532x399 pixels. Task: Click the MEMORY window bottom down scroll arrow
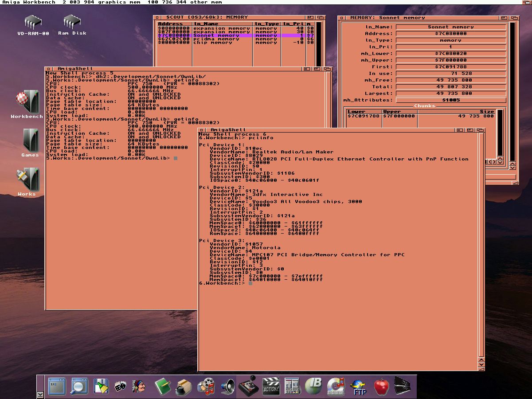tap(513, 167)
